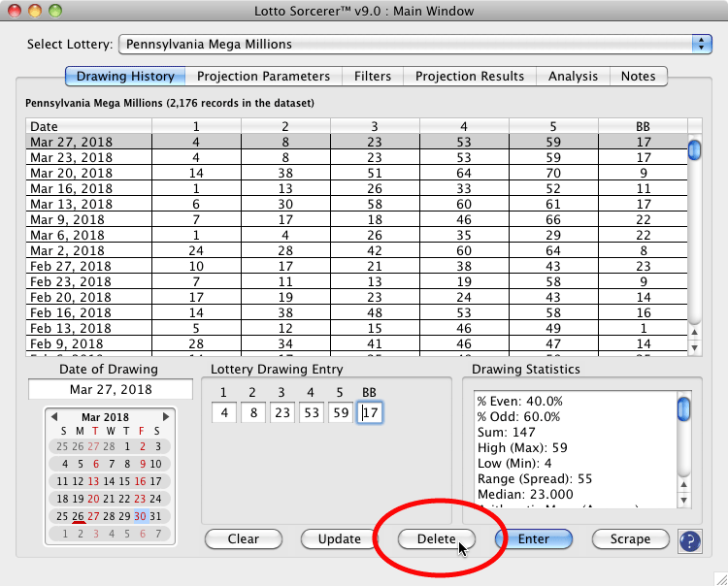The width and height of the screenshot is (728, 586).
Task: Click the Sum: 147 statistics line
Action: 506,432
